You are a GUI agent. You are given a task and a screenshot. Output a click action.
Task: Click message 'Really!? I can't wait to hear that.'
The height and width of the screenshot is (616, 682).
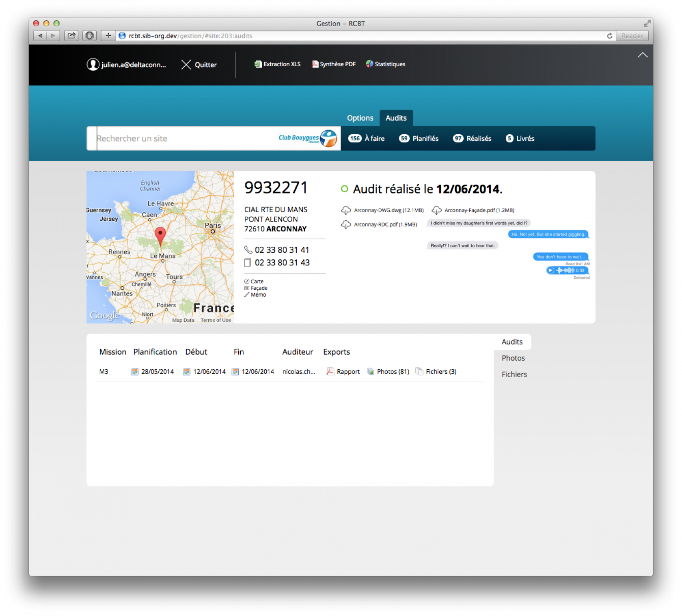point(462,246)
